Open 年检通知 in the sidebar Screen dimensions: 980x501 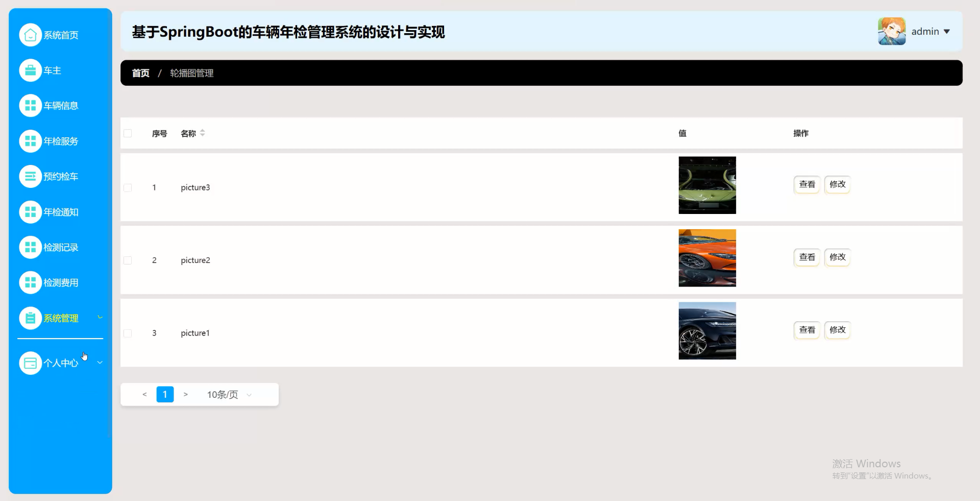[60, 212]
